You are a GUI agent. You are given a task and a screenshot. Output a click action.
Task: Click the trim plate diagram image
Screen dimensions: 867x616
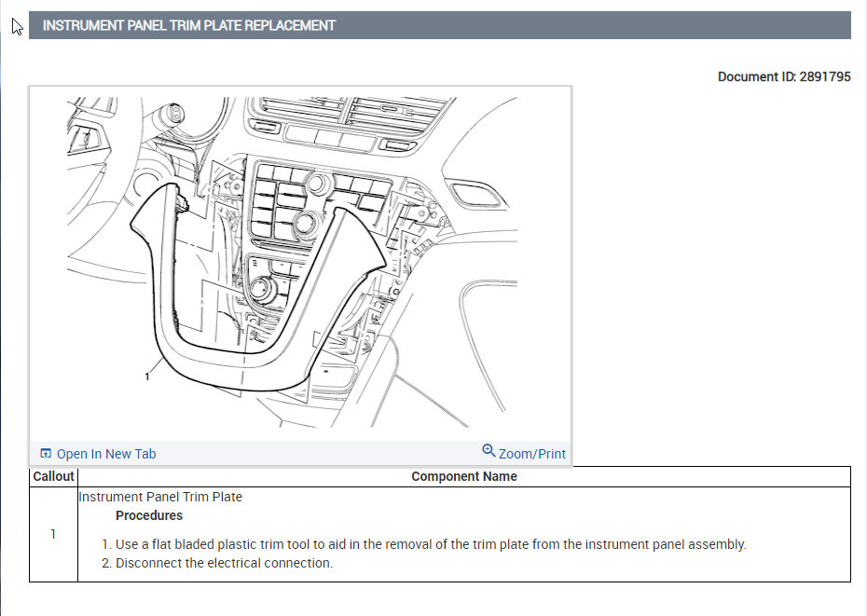[293, 262]
